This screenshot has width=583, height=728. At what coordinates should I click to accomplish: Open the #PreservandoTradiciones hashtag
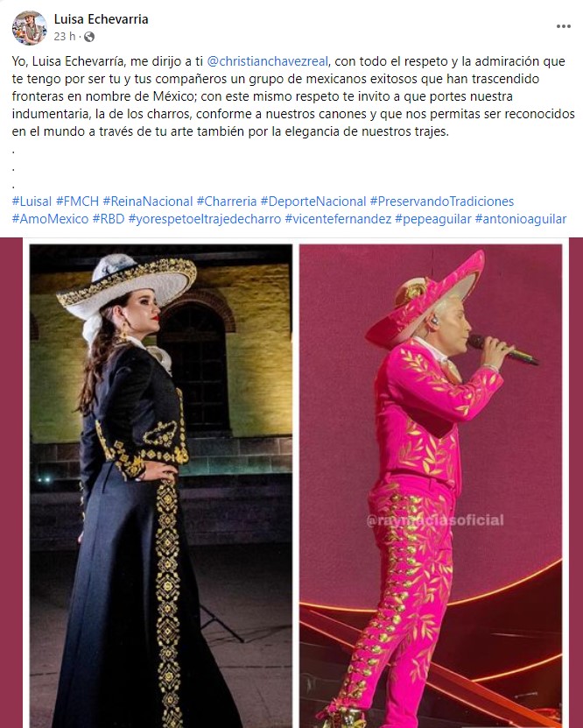(x=442, y=201)
